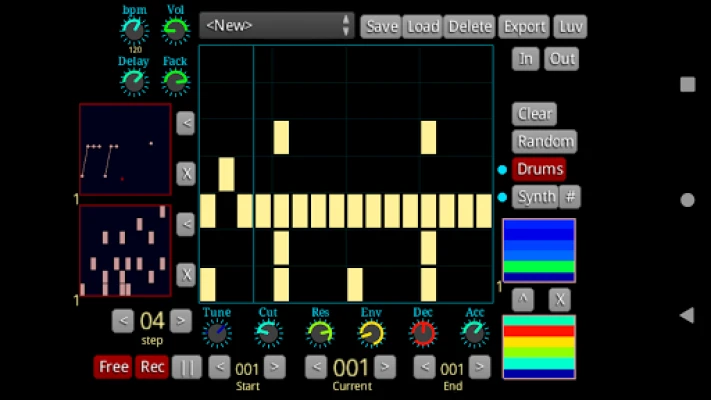
Task: Click the Res resonance knob
Action: point(320,333)
